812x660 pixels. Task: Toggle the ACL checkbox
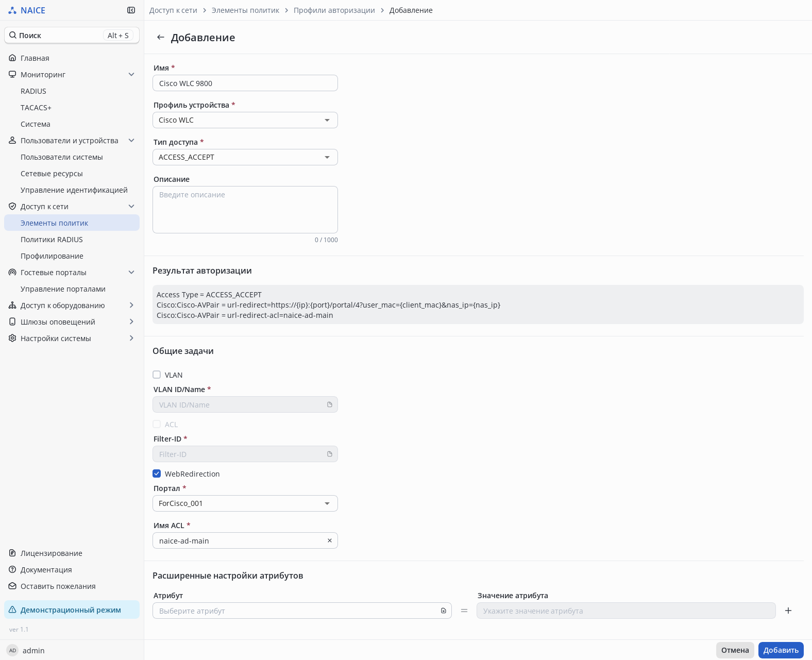[x=157, y=424]
